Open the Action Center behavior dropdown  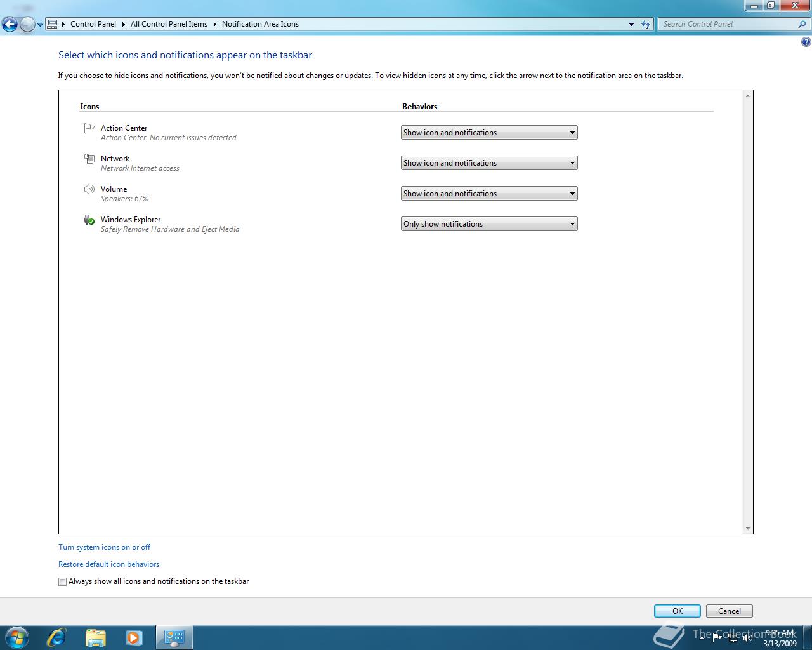coord(489,133)
